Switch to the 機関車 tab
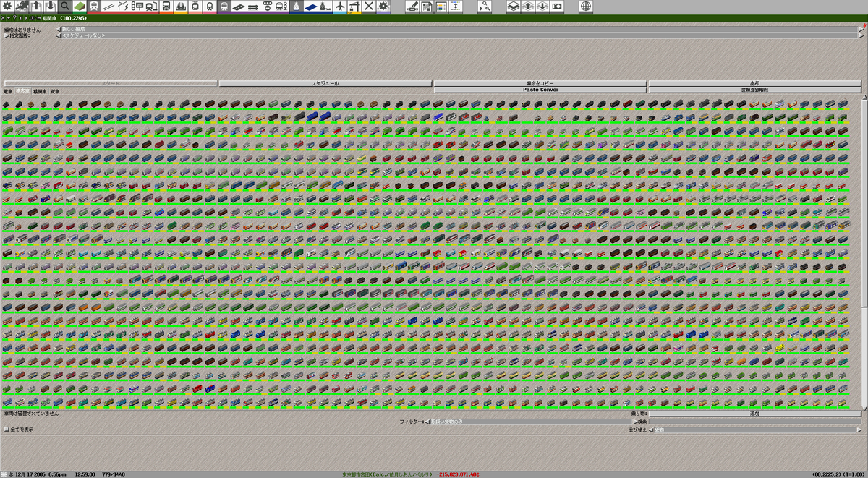The image size is (868, 478). click(40, 91)
